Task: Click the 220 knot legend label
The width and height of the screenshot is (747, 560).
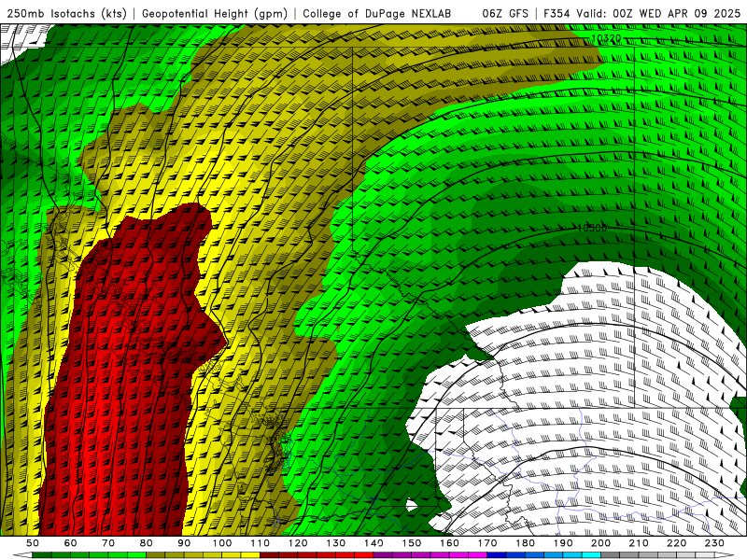Action: coord(676,543)
